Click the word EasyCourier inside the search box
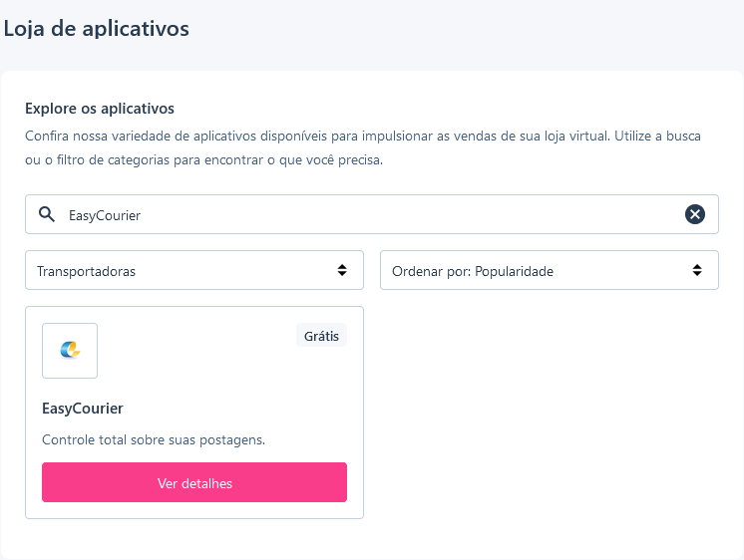 click(105, 216)
